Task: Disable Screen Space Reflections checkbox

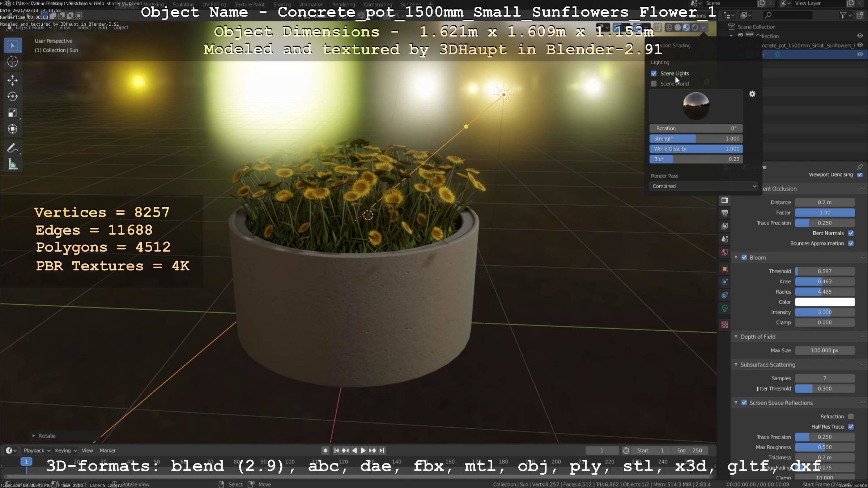Action: [x=744, y=403]
